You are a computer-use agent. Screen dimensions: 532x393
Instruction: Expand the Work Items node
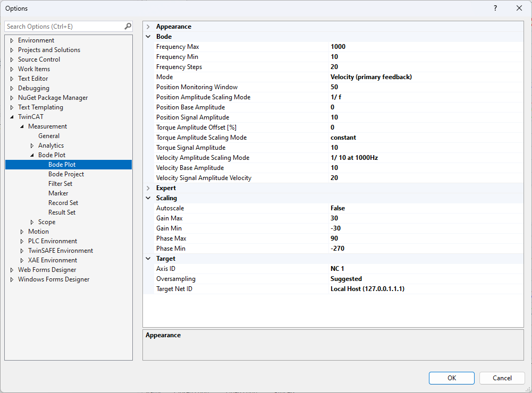[x=12, y=69]
